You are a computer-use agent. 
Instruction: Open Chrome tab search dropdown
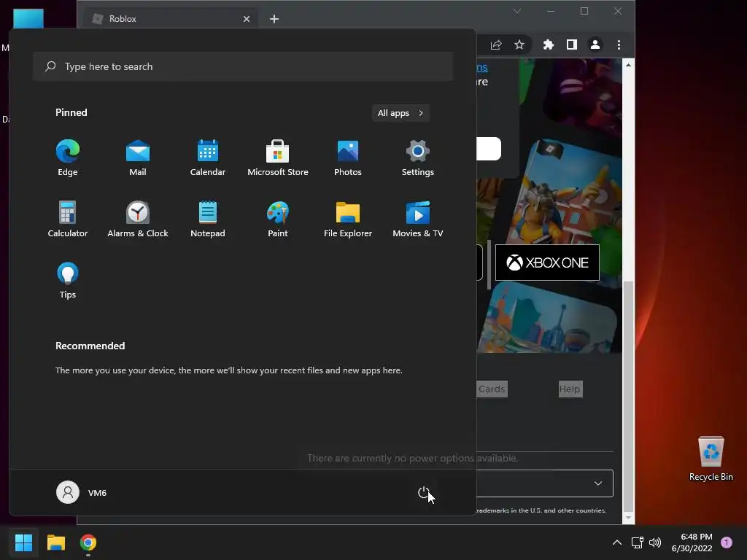tap(517, 11)
